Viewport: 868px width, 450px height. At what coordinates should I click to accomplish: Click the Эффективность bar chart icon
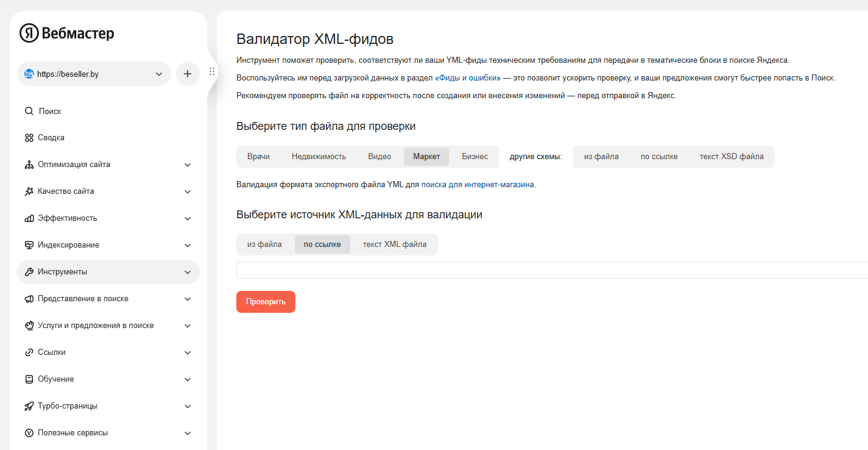coord(29,218)
